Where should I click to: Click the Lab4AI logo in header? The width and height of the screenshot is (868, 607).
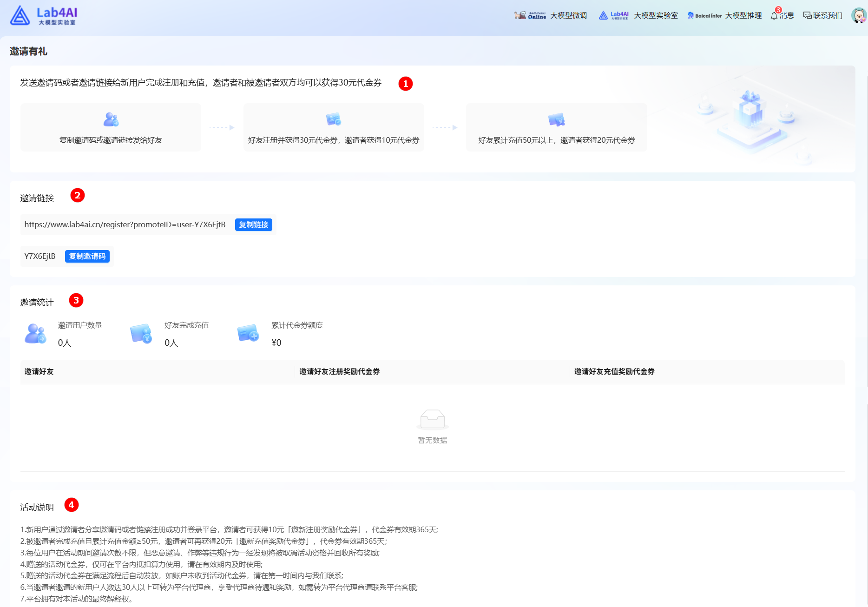44,15
